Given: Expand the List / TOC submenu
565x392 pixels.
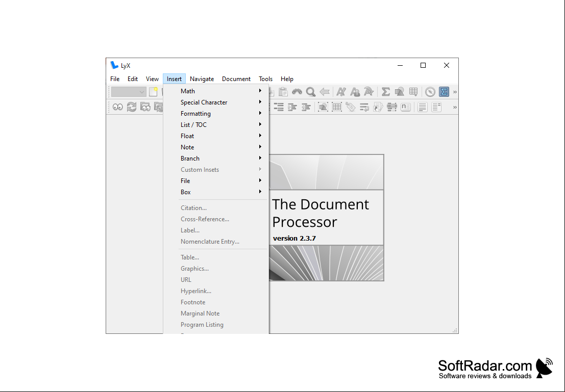Looking at the screenshot, I should click(216, 124).
